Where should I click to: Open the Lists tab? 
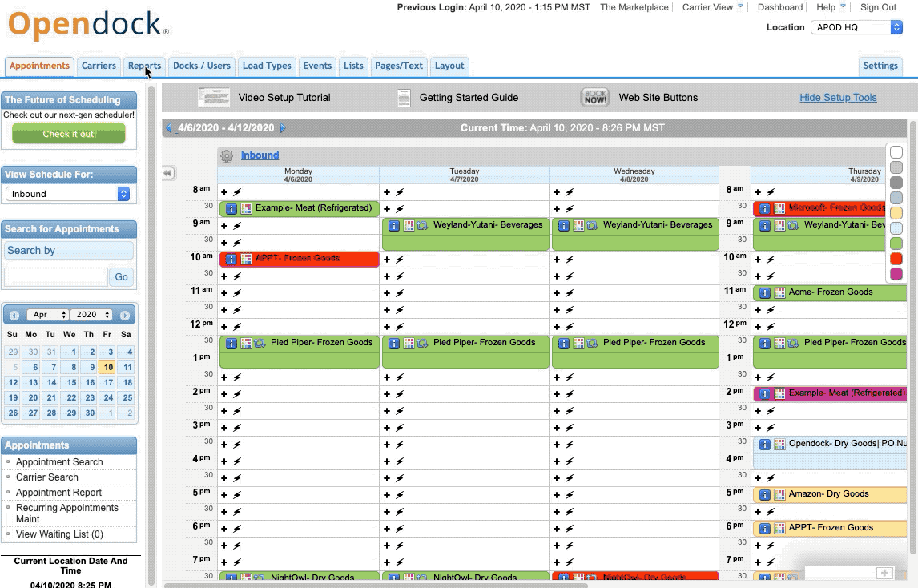(x=353, y=66)
